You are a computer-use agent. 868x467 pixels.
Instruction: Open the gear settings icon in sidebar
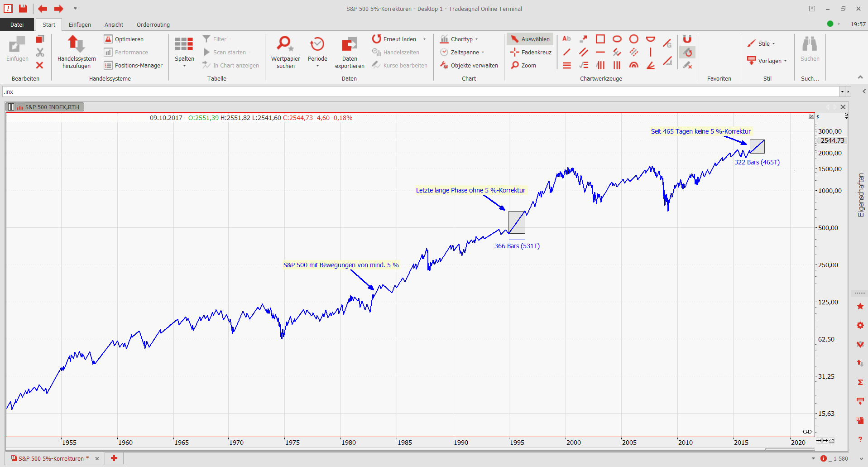[x=860, y=325]
